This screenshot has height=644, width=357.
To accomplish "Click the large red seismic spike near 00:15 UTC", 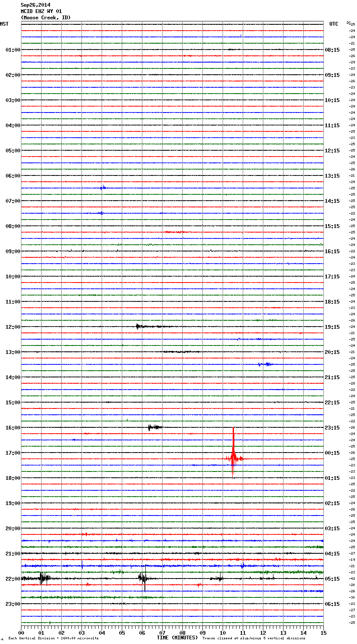I will click(x=233, y=453).
